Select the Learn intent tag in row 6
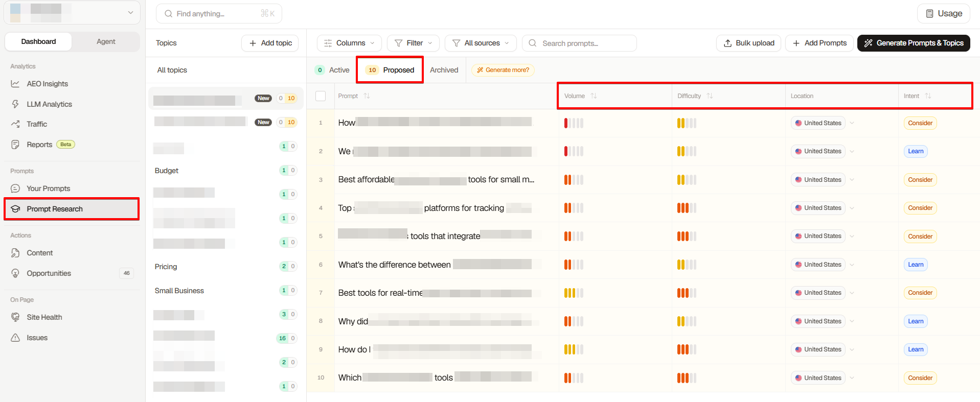The width and height of the screenshot is (980, 402). [916, 265]
